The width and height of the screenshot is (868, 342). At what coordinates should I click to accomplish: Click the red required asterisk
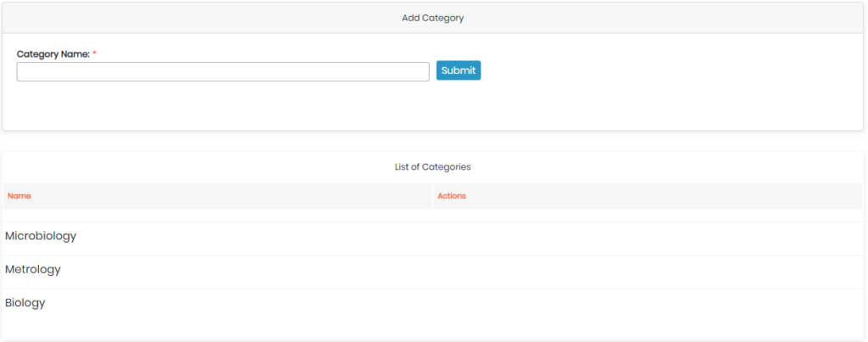[94, 53]
